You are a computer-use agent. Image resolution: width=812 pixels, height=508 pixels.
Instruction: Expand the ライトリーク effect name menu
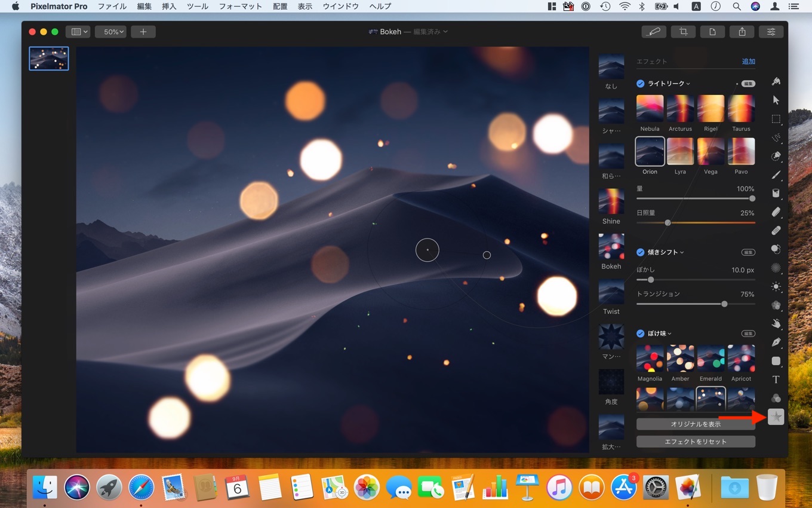tap(669, 84)
